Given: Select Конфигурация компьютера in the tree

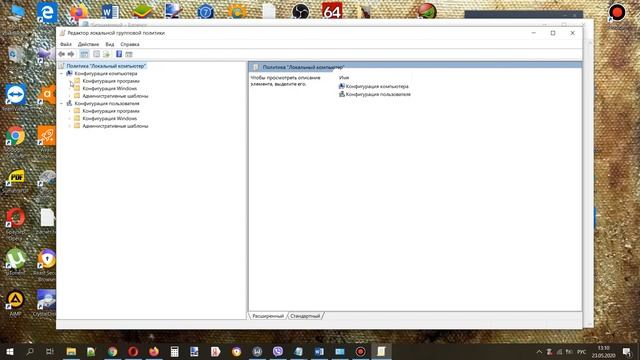Looking at the screenshot, I should 106,73.
